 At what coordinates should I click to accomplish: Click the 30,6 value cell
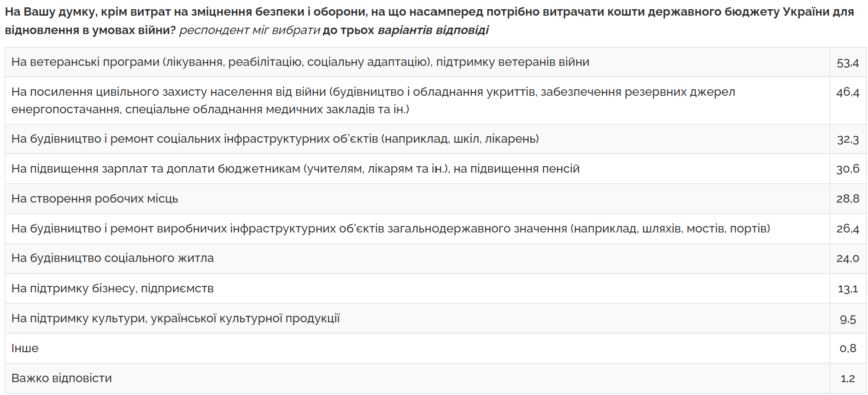click(847, 169)
